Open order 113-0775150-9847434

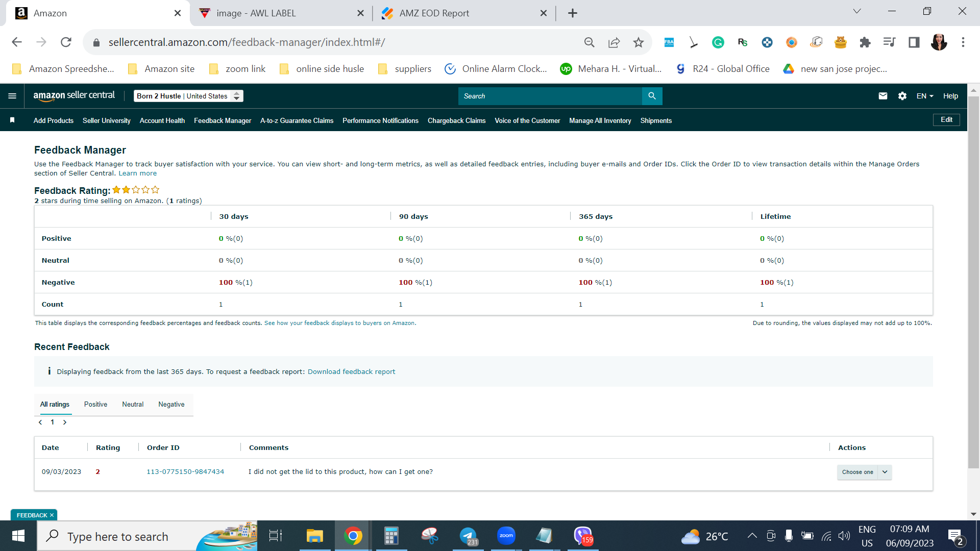coord(185,472)
